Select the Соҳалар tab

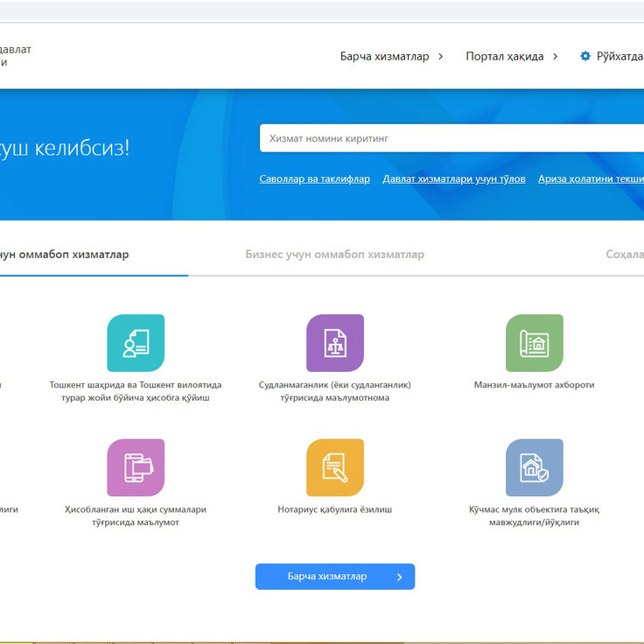pos(624,255)
